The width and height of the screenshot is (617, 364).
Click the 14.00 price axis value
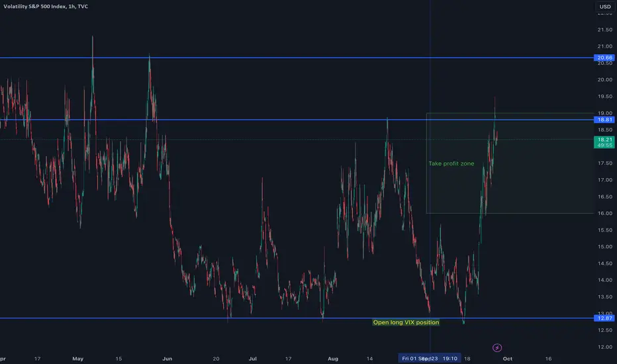(605, 280)
